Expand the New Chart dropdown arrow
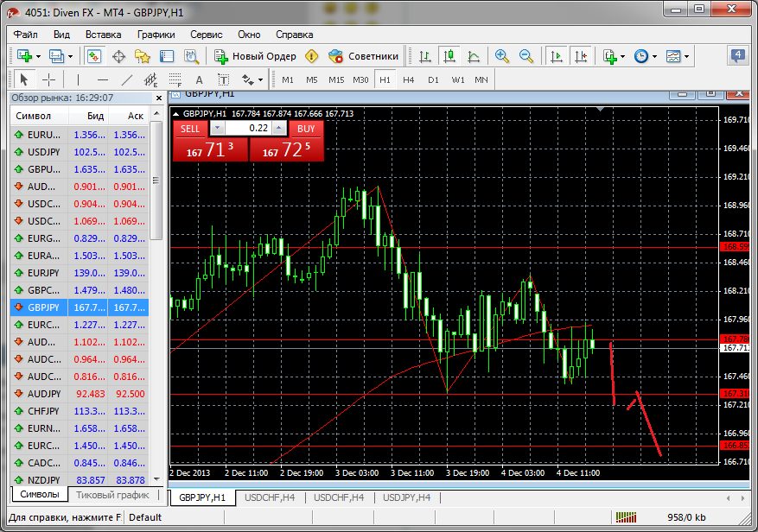 pos(38,56)
